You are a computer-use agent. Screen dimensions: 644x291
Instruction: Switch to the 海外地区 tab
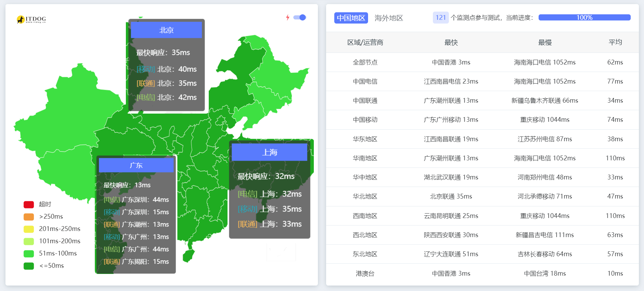pos(389,18)
